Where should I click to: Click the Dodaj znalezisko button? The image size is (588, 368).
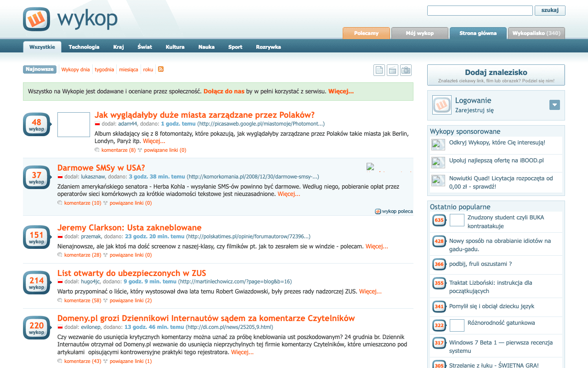(x=496, y=75)
